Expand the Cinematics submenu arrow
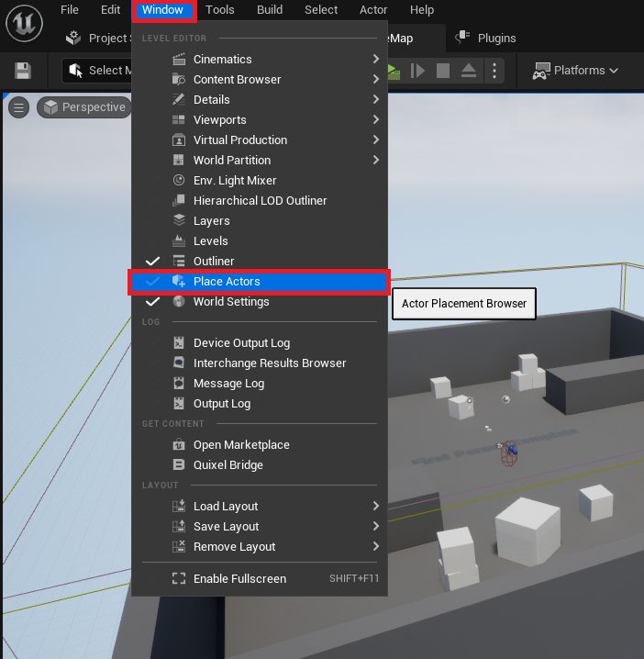Screen dimensions: 644x659 376,59
